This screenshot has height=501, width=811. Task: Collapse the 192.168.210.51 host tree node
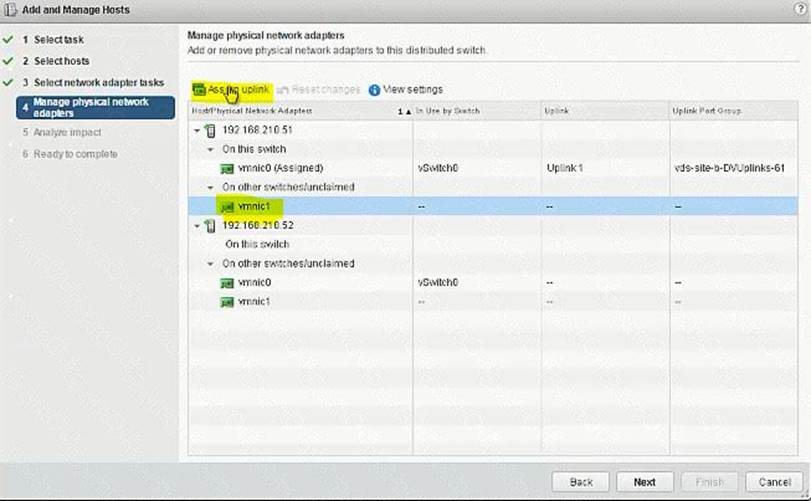[196, 130]
